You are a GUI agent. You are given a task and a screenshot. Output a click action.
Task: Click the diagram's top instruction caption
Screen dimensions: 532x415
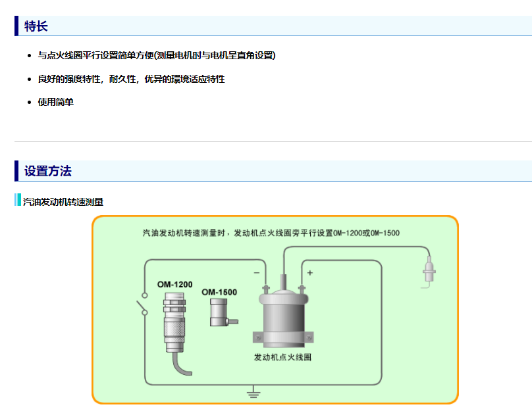(271, 233)
